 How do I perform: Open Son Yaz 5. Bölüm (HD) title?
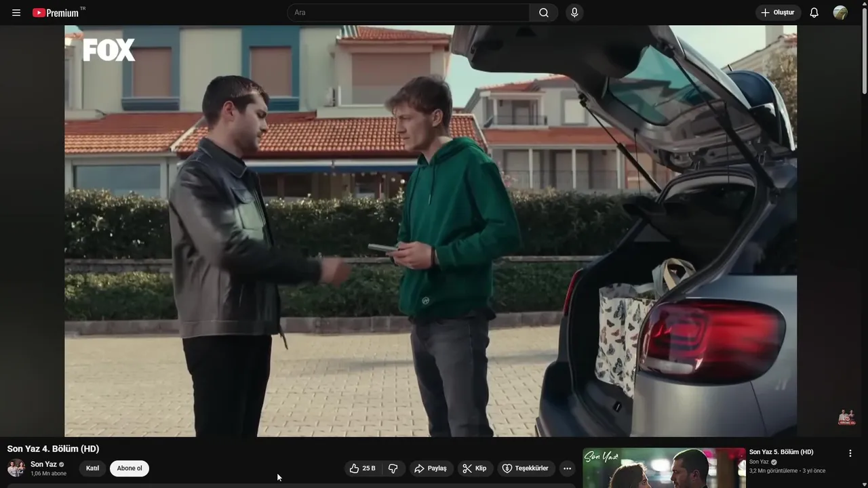[781, 452]
